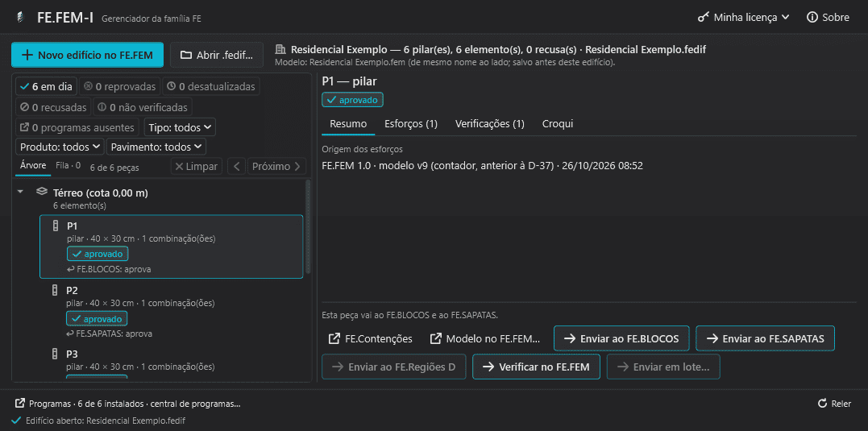Open the Sobre info dialog
Screen dimensions: 868x431
click(x=829, y=17)
